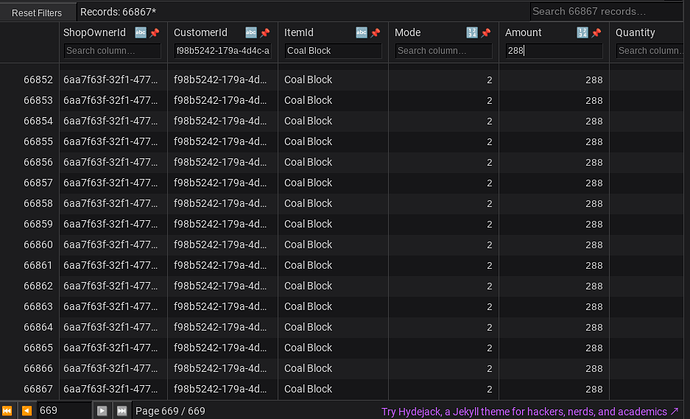Pin the ShopOwnerId column
Screen dimensions: 690x419
point(154,33)
